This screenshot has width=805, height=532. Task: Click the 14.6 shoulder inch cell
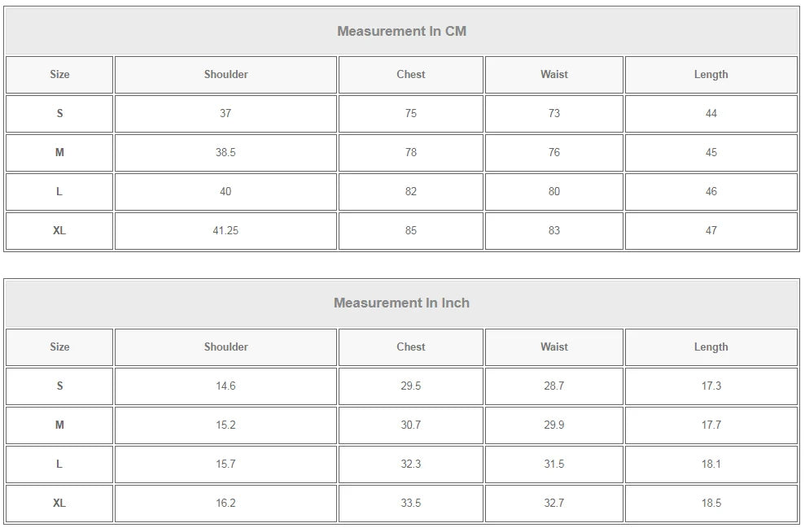click(x=226, y=386)
